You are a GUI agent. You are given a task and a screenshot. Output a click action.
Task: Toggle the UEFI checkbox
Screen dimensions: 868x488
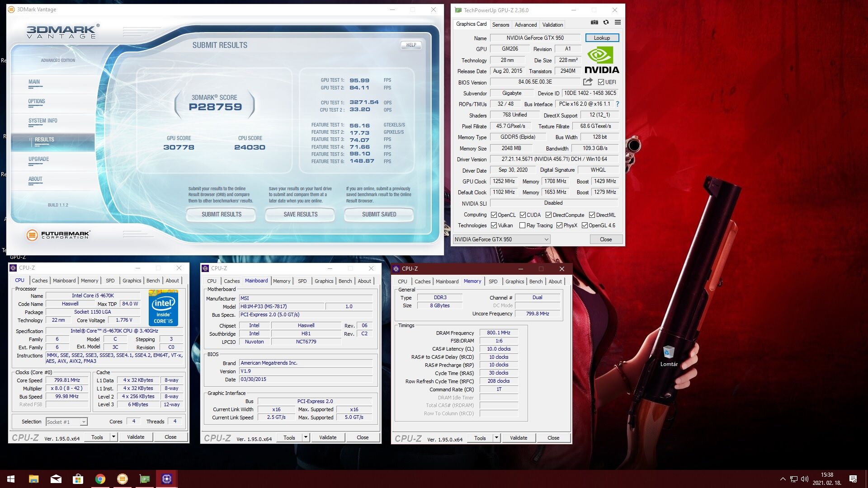click(601, 82)
